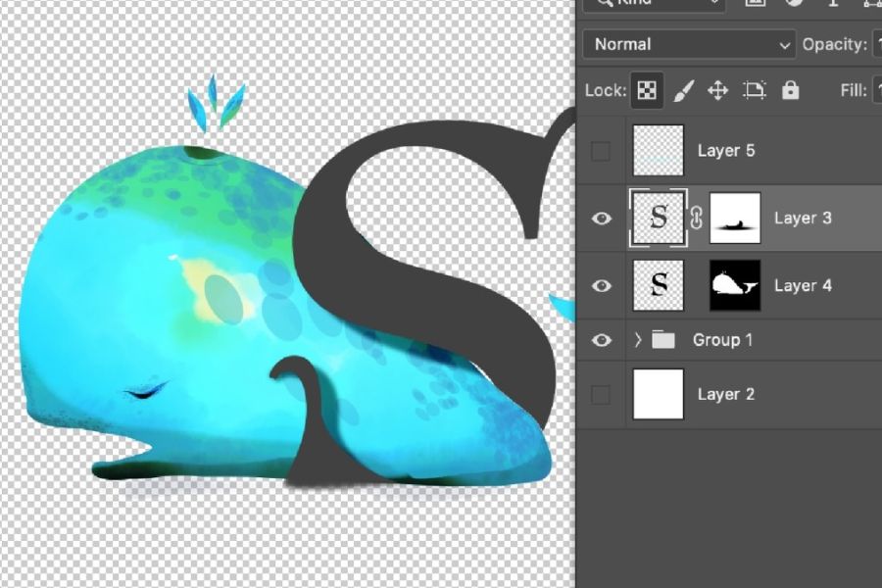Click the Layer 2 white thumbnail
This screenshot has height=588, width=882.
[x=659, y=394]
